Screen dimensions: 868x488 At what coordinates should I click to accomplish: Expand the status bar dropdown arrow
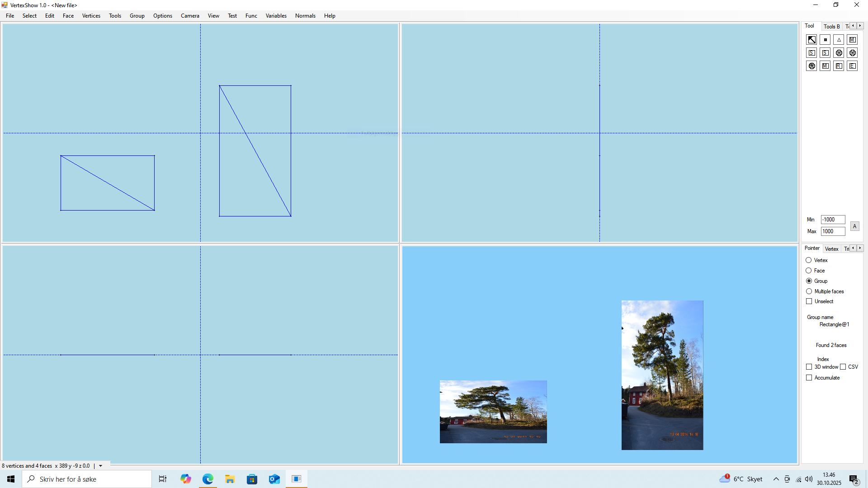pyautogui.click(x=100, y=466)
